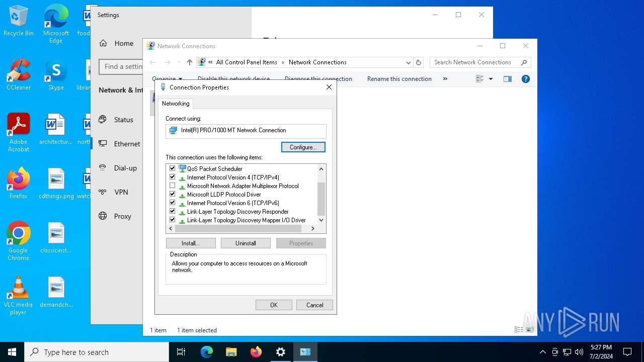
Task: Uncheck Internet Protocol Version 6 (TCP/IPv6)
Action: point(173,203)
